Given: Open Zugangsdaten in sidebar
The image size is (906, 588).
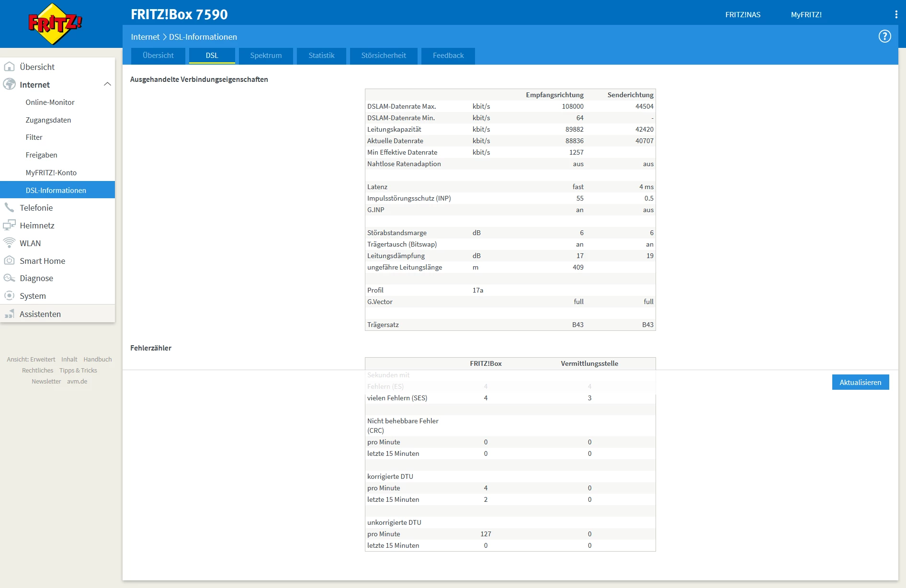Looking at the screenshot, I should (x=48, y=120).
